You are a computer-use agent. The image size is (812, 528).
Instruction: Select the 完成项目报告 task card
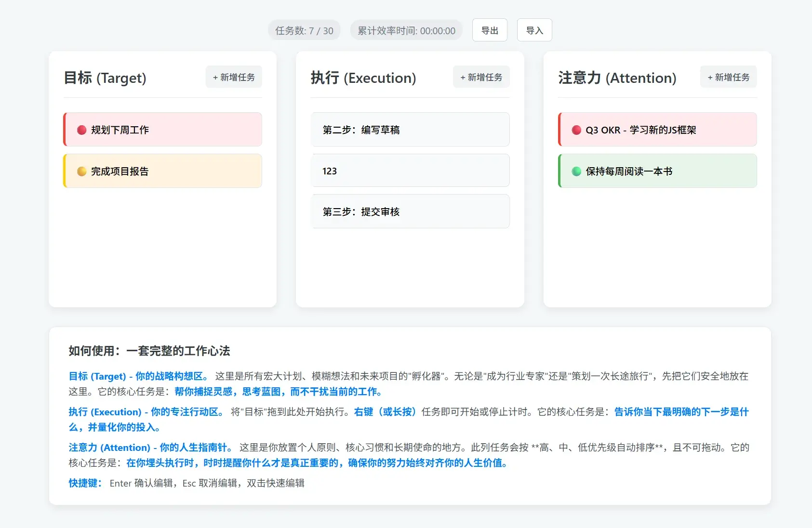pos(162,171)
